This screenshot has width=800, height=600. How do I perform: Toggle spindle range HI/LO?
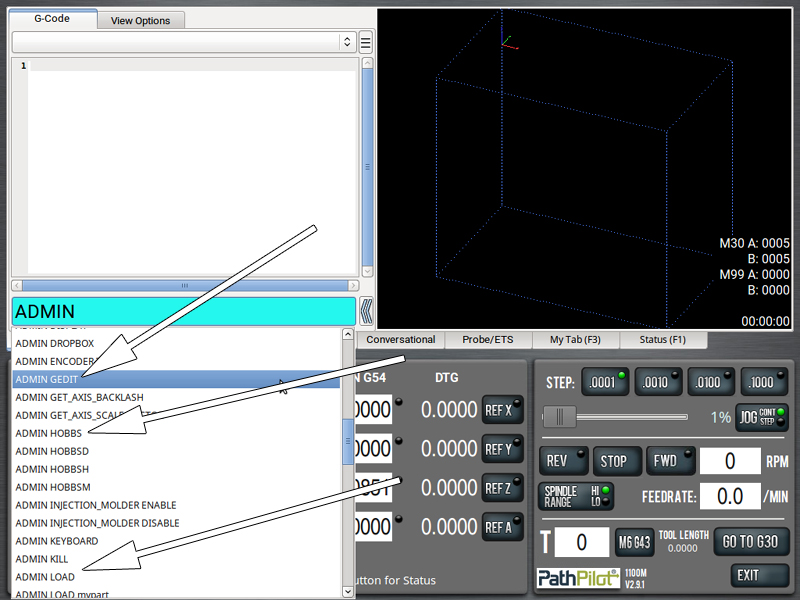point(575,496)
